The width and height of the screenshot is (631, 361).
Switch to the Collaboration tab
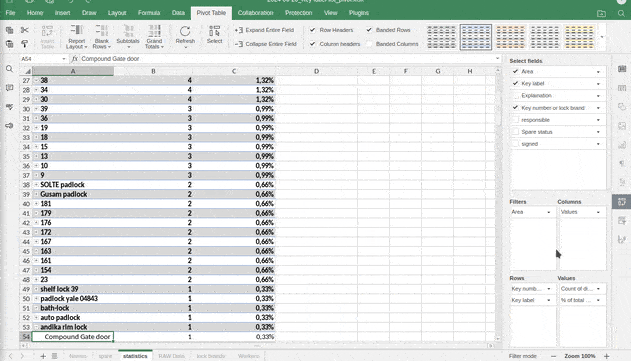point(256,13)
